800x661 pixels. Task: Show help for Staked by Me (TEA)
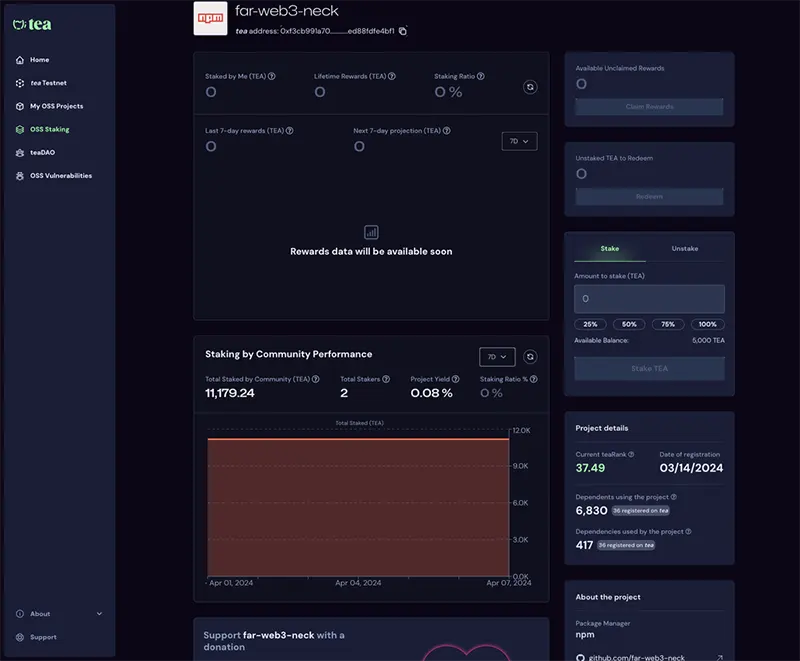pos(272,77)
